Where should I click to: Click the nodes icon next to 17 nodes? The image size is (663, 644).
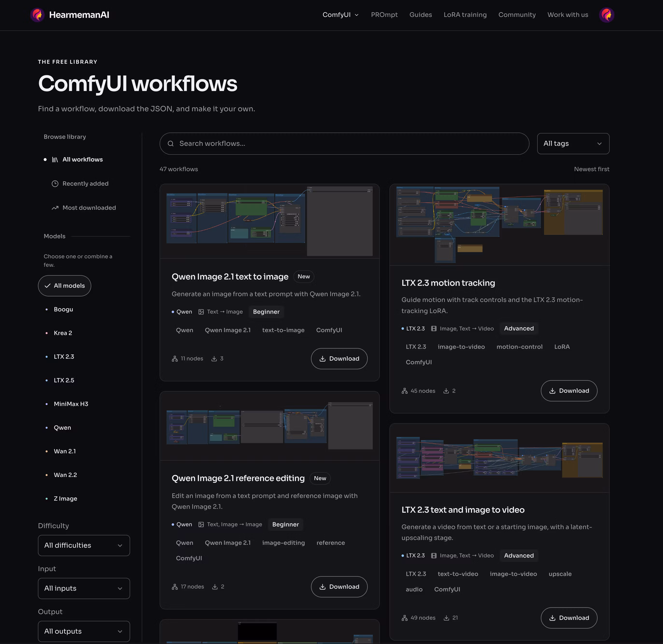(x=175, y=587)
